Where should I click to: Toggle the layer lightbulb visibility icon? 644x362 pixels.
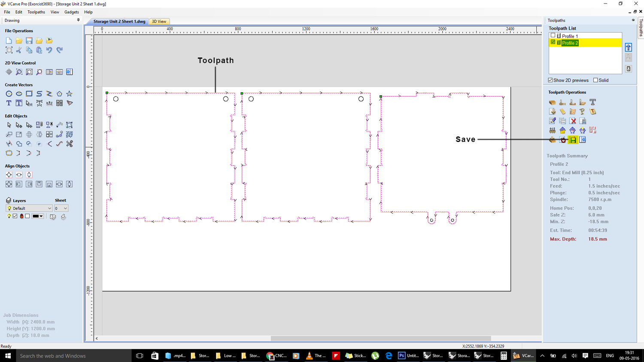point(9,216)
